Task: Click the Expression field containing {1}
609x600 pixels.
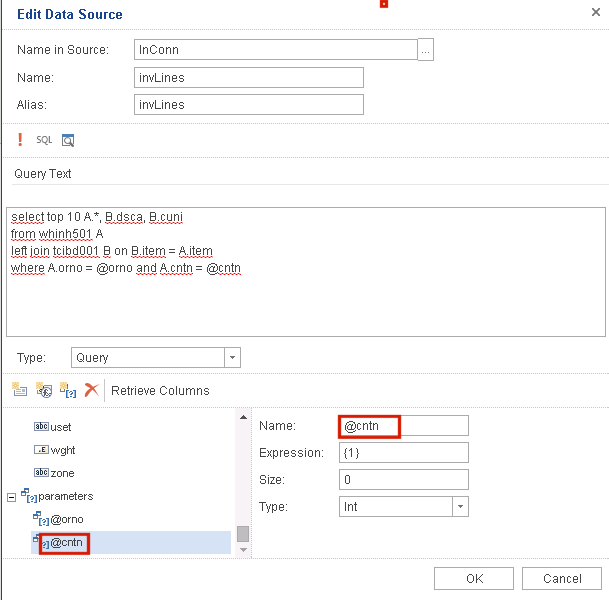Action: (403, 453)
